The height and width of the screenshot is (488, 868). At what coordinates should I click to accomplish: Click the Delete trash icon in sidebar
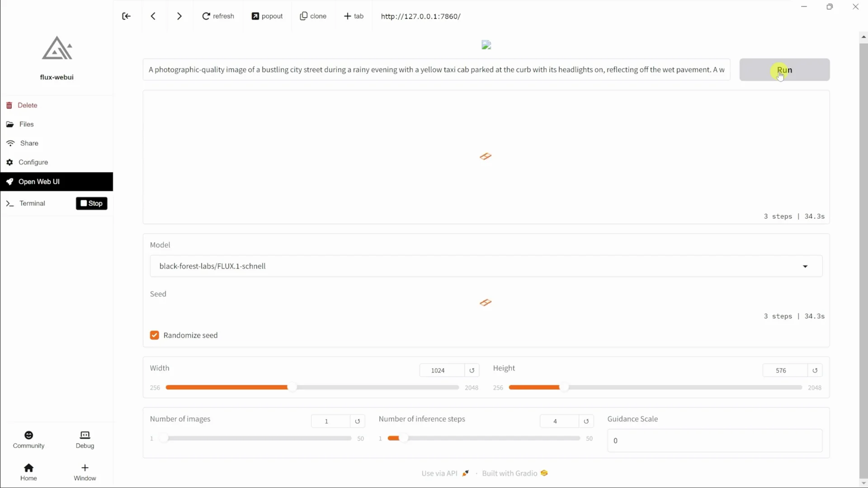coord(9,105)
